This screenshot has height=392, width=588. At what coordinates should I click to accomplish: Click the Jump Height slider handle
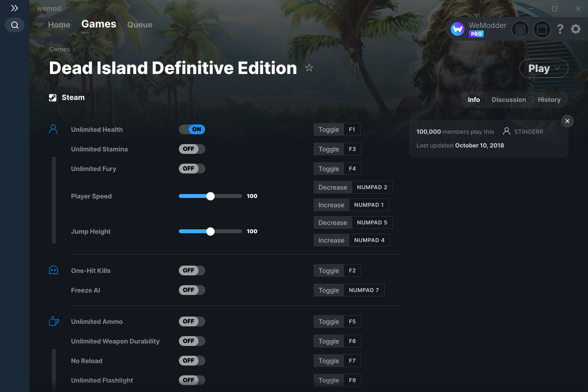click(x=210, y=231)
